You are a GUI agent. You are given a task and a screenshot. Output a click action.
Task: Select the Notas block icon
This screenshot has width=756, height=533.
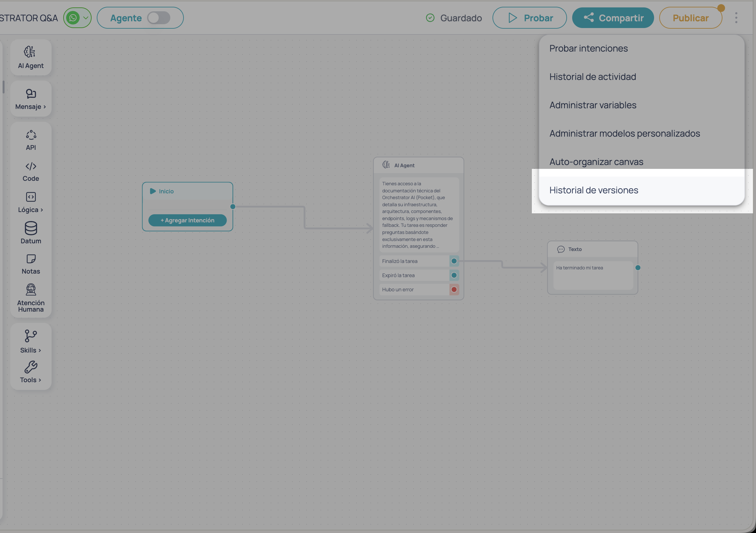pyautogui.click(x=31, y=263)
